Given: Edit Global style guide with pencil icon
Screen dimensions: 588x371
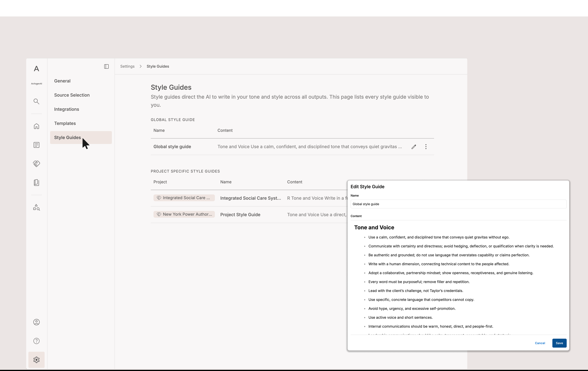Looking at the screenshot, I should 414,147.
